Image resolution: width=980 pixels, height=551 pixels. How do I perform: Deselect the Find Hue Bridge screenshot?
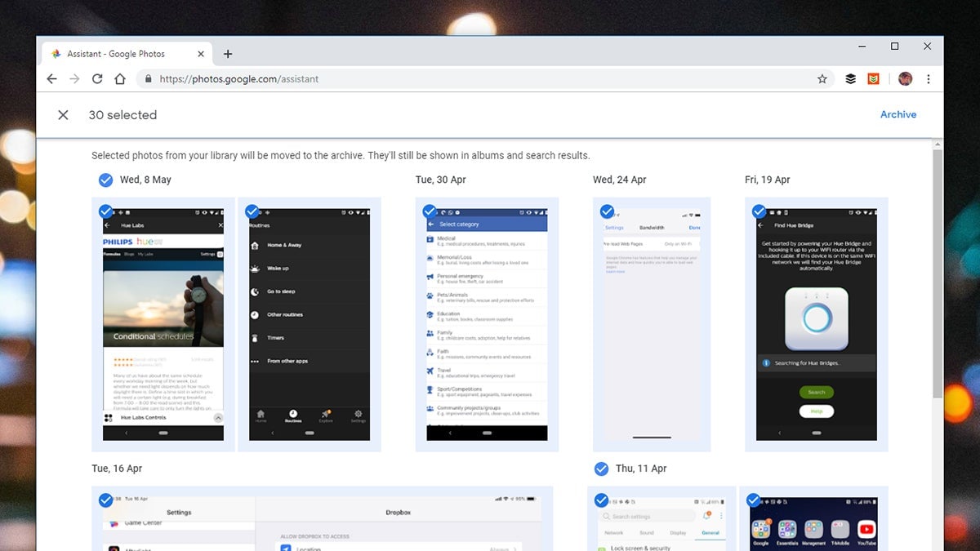click(x=759, y=211)
